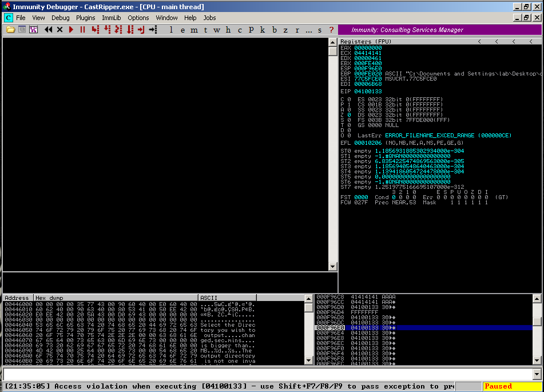Open the File menu
Image resolution: width=544 pixels, height=392 pixels.
pyautogui.click(x=21, y=18)
